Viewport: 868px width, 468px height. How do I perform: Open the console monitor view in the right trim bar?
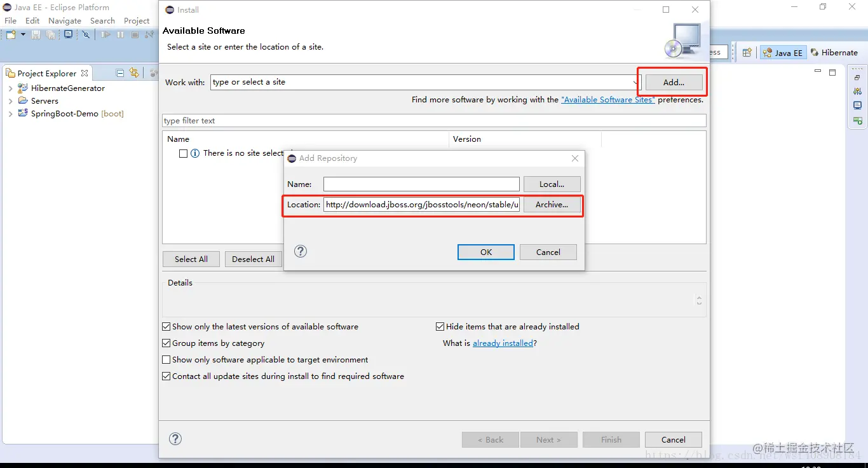click(x=857, y=106)
